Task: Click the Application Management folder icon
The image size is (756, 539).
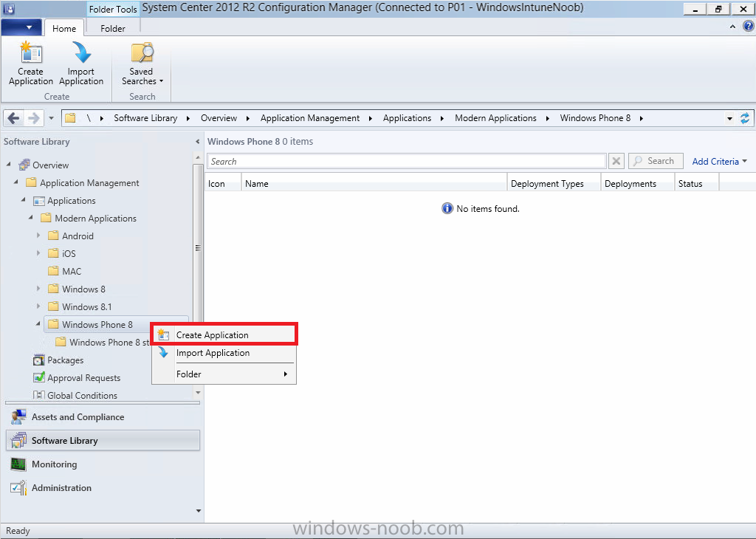Action: (x=31, y=182)
